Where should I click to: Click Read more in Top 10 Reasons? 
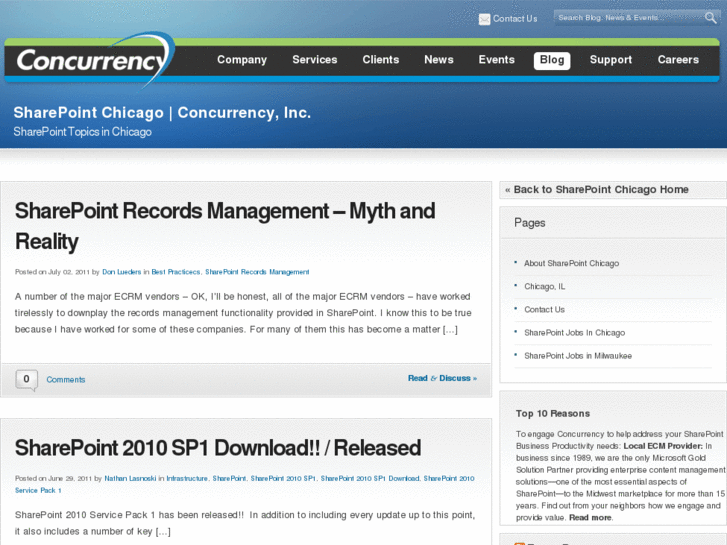click(590, 518)
